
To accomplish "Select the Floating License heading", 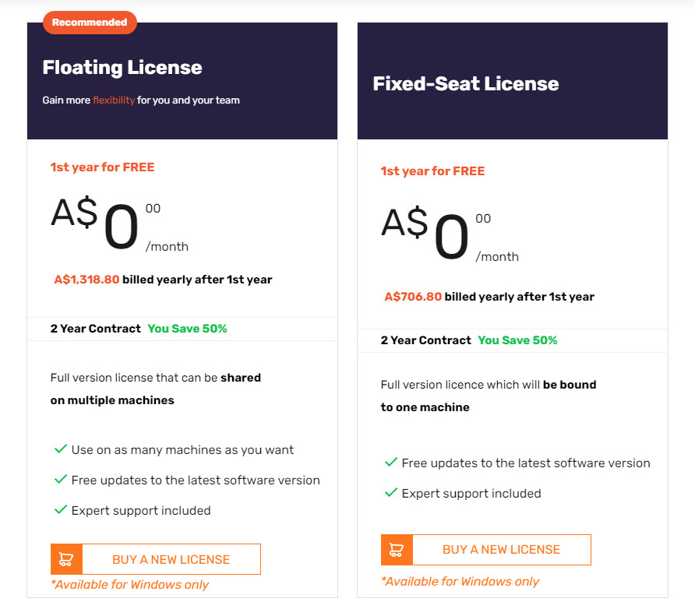I will tap(122, 67).
